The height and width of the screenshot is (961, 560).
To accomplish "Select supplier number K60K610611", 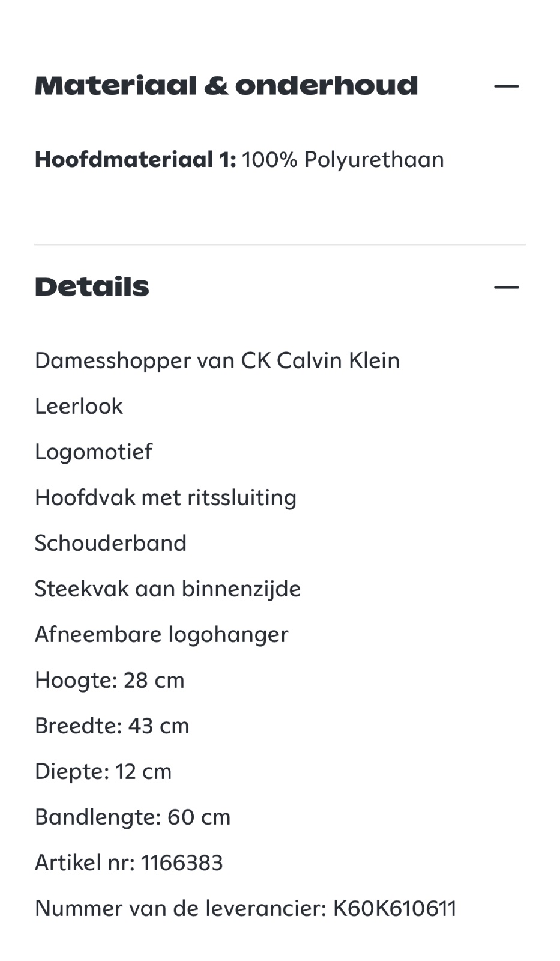I will (x=395, y=908).
